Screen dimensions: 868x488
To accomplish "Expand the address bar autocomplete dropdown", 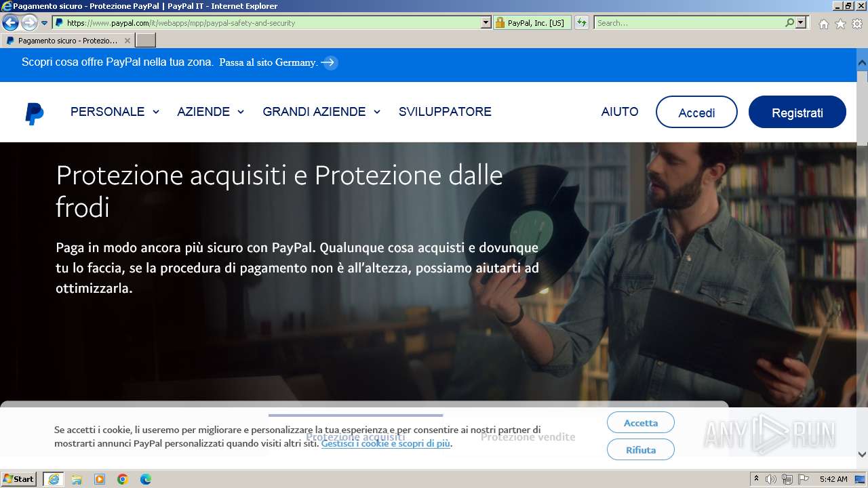I will click(x=486, y=23).
